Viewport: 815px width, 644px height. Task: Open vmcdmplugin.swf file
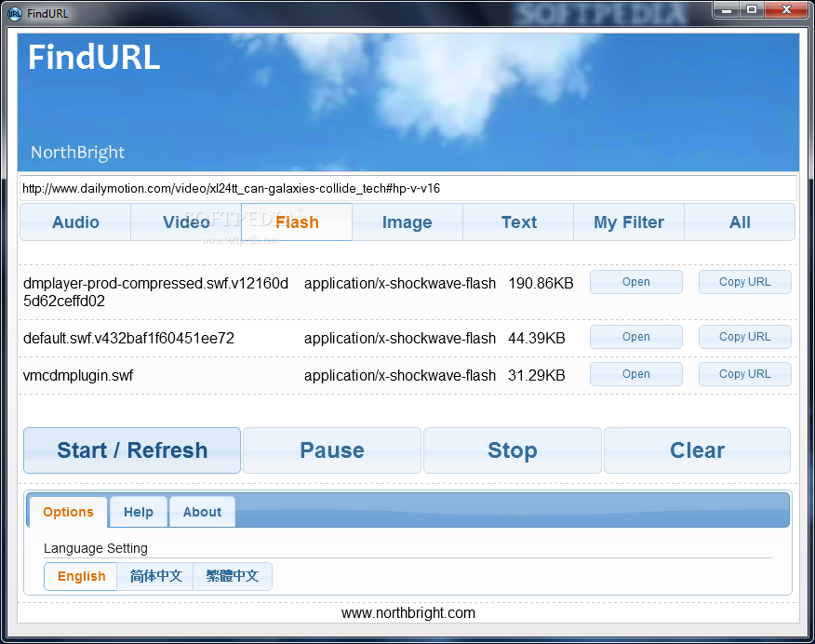pyautogui.click(x=635, y=374)
